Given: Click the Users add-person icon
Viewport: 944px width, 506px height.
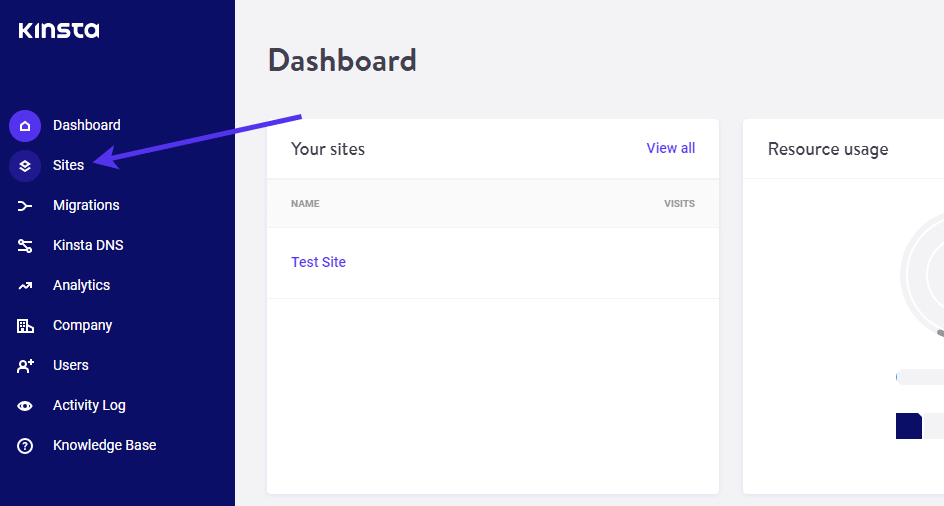Looking at the screenshot, I should tap(25, 366).
